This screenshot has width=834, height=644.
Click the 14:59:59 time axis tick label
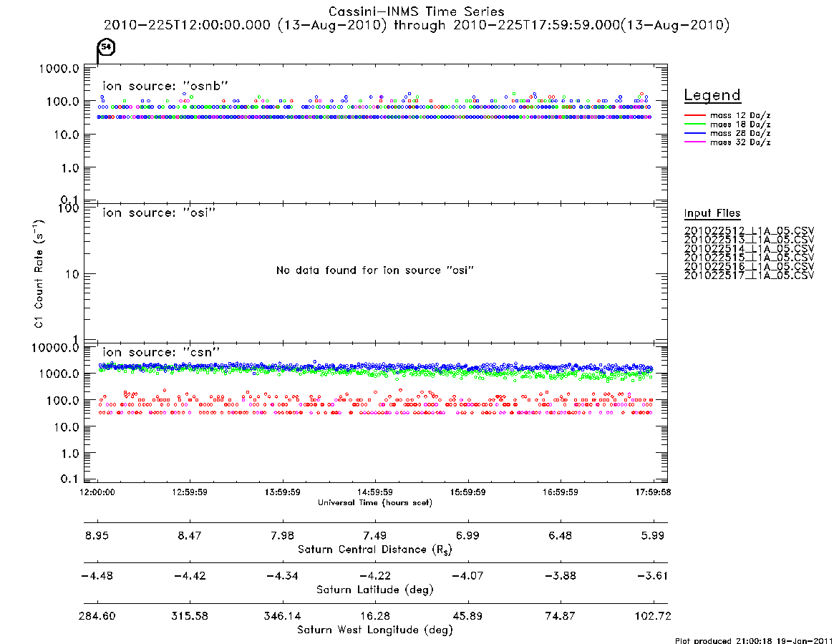(375, 492)
